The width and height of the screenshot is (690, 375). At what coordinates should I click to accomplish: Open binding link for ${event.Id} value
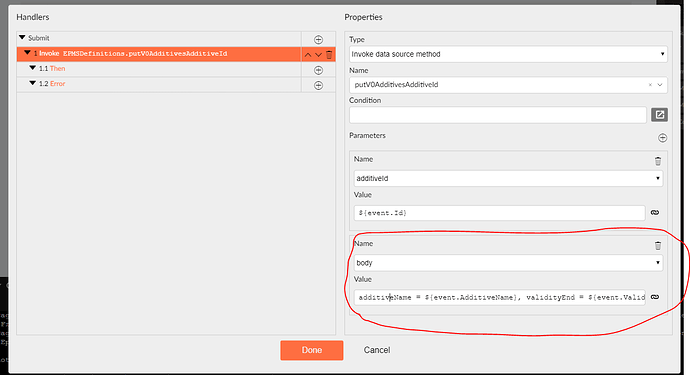tap(655, 213)
